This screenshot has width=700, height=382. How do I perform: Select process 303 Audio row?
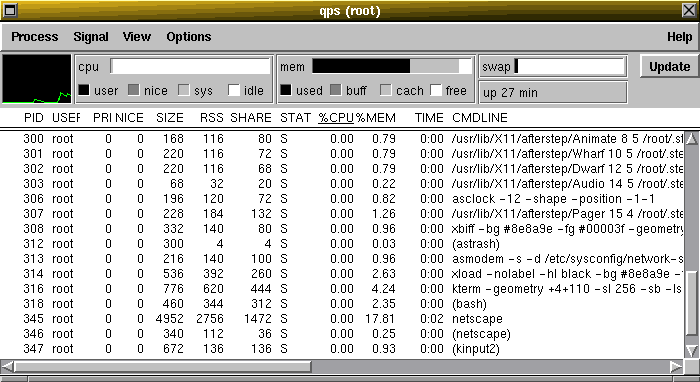(342, 184)
